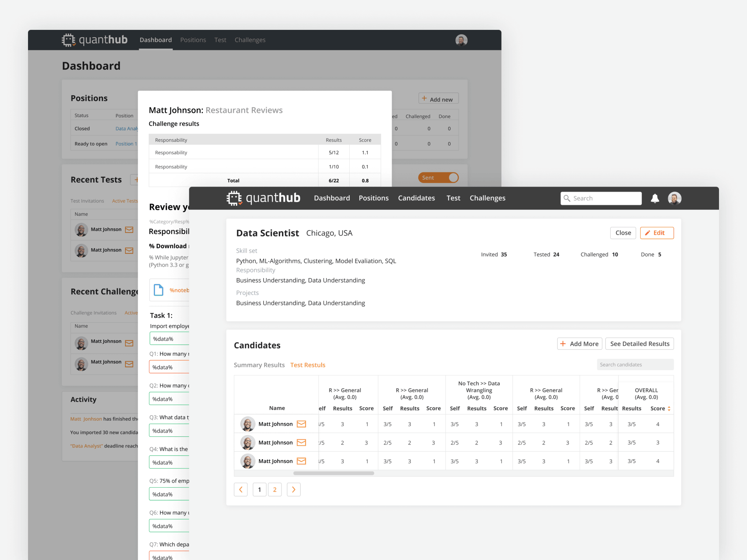The image size is (747, 560).
Task: Click envelope icon in third candidates row
Action: coord(301,461)
